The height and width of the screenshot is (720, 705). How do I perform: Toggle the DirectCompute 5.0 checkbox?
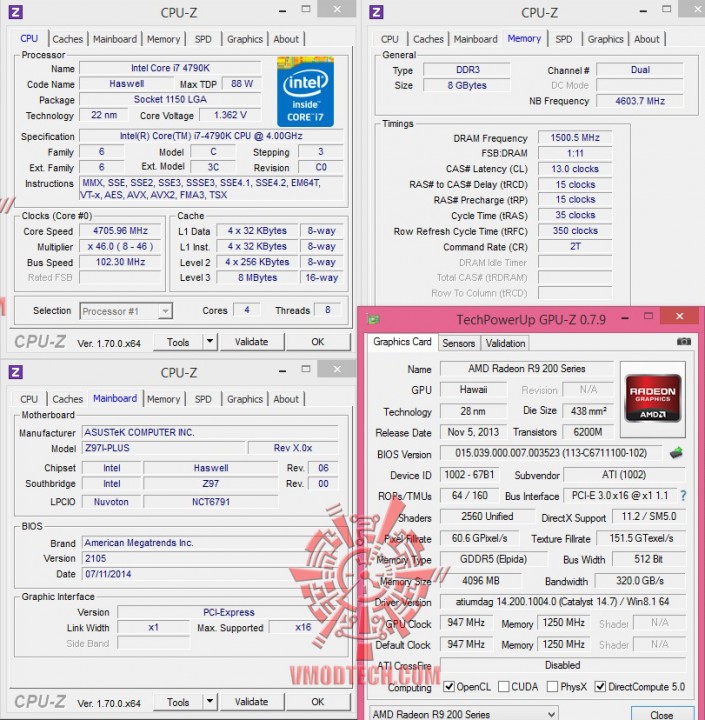tap(600, 686)
